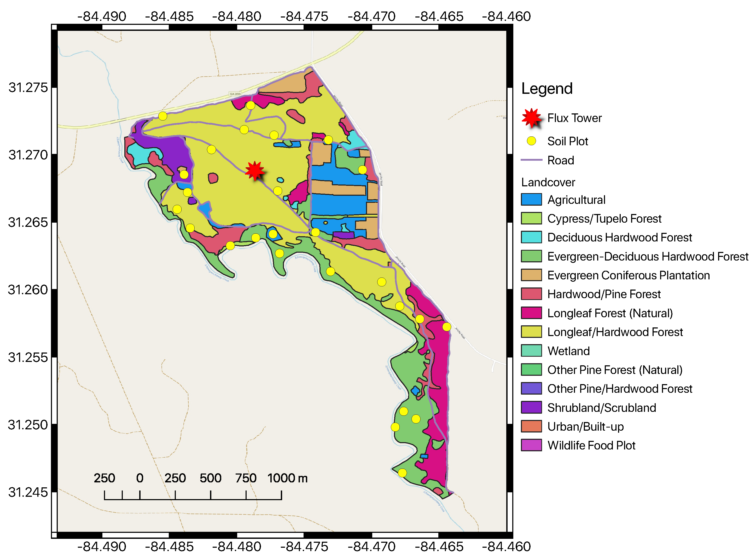Viewport: 756px width, 560px height.
Task: Select the Wildlife Food Plot legend swatch
Action: 531,445
